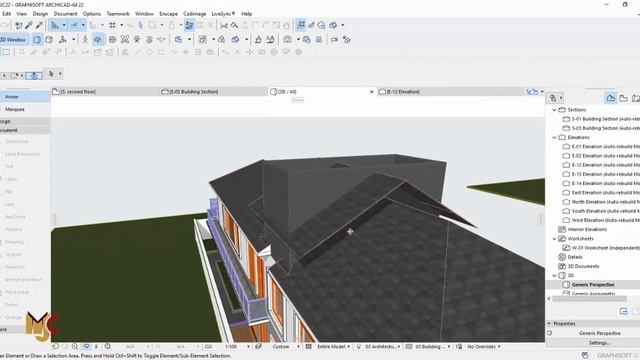The width and height of the screenshot is (640, 360).
Task: Select S-01 Building Section in Navigator
Action: tap(601, 119)
